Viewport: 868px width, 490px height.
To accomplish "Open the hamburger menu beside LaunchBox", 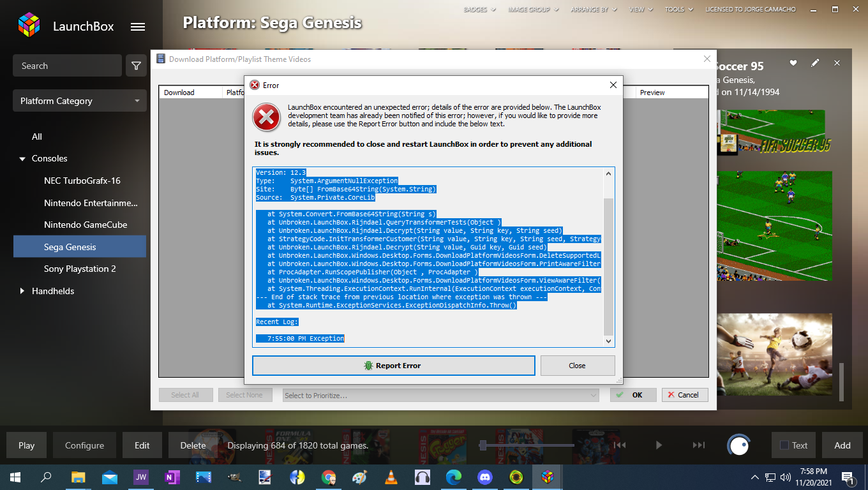I will coord(137,27).
